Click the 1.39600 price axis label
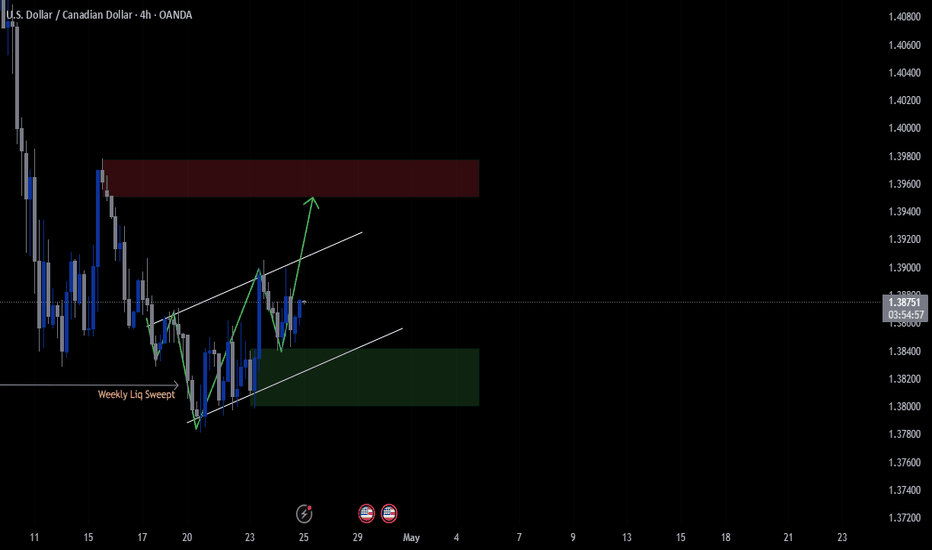 (904, 184)
